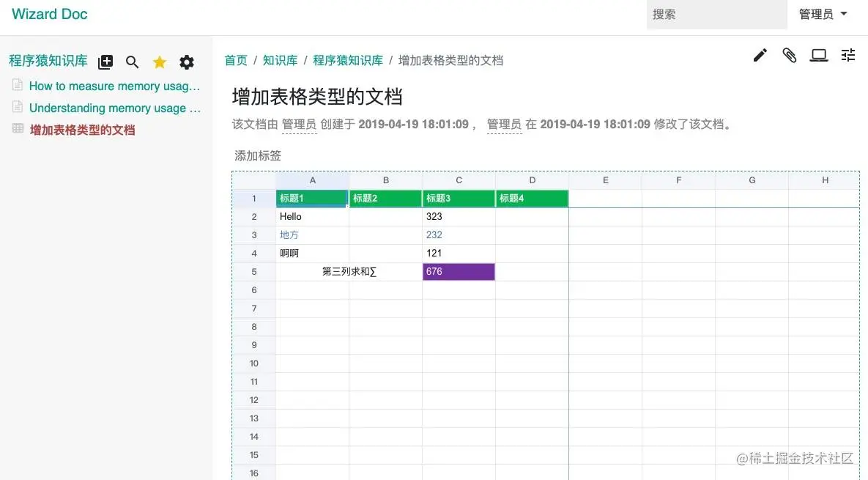Open 'How to measure memory usag...' document
The height and width of the screenshot is (480, 868).
(114, 86)
